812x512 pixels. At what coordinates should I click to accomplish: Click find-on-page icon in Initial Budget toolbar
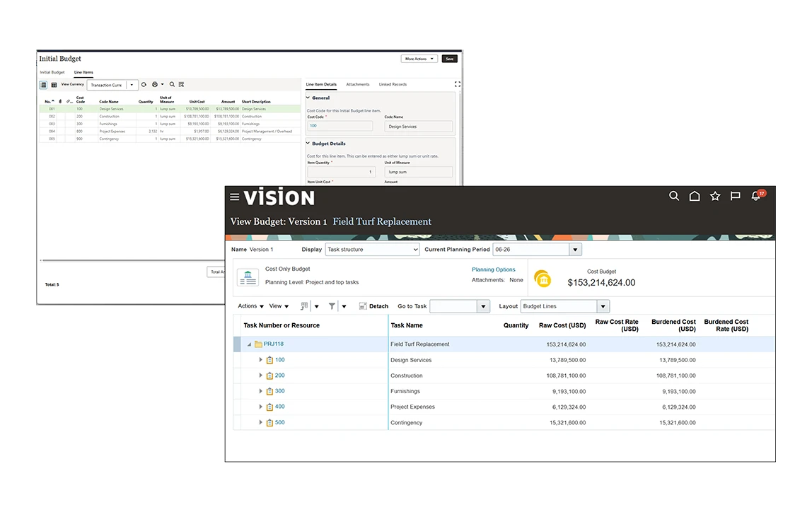[181, 84]
